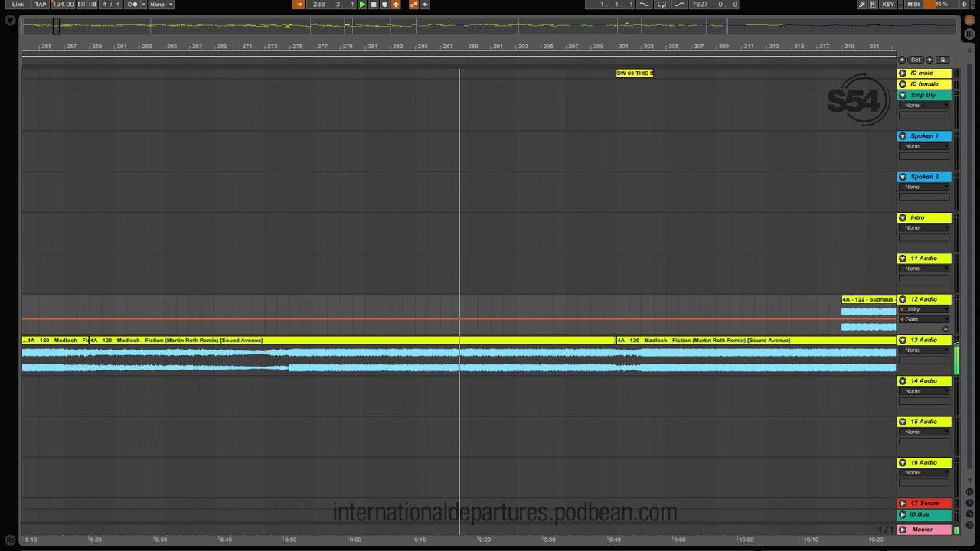Toggle the computer MIDI keyboard icon
980x551 pixels.
(872, 5)
